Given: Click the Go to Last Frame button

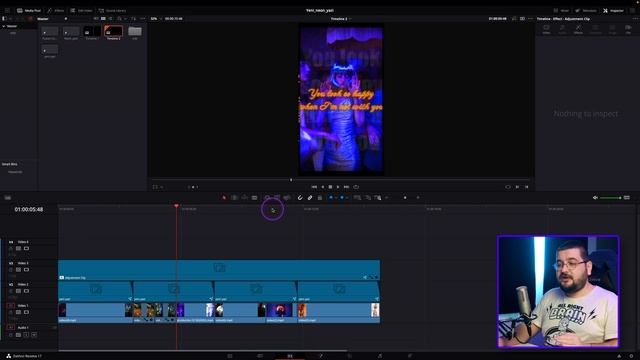Looking at the screenshot, I should coord(346,187).
